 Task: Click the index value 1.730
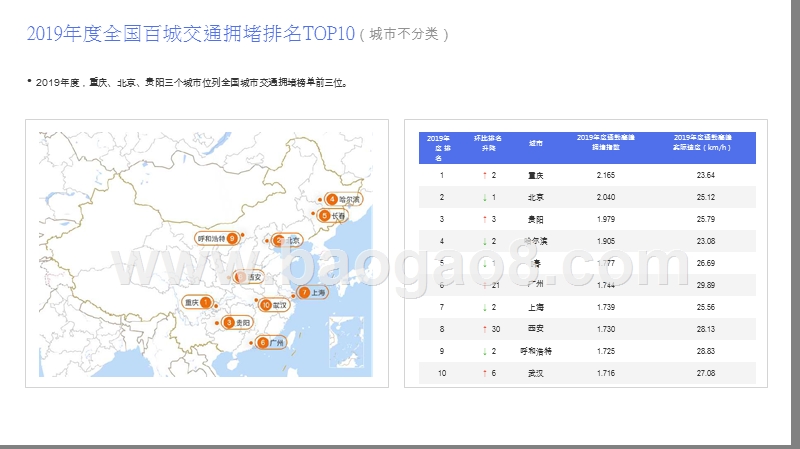click(606, 329)
